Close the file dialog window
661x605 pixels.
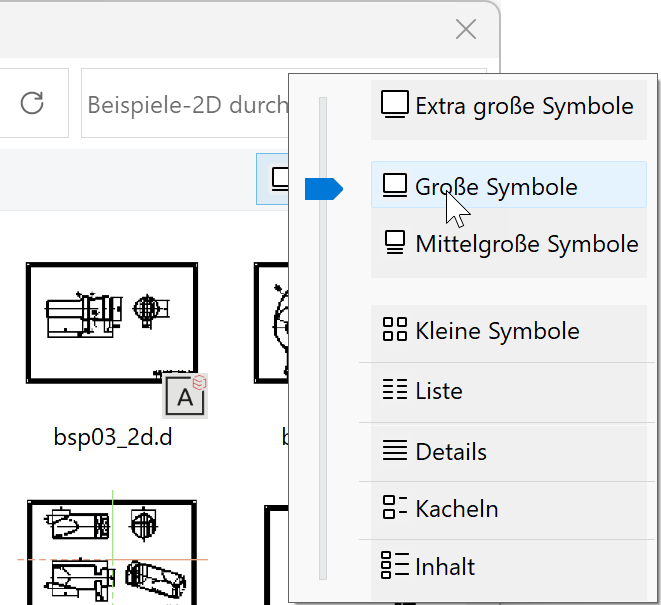(465, 30)
